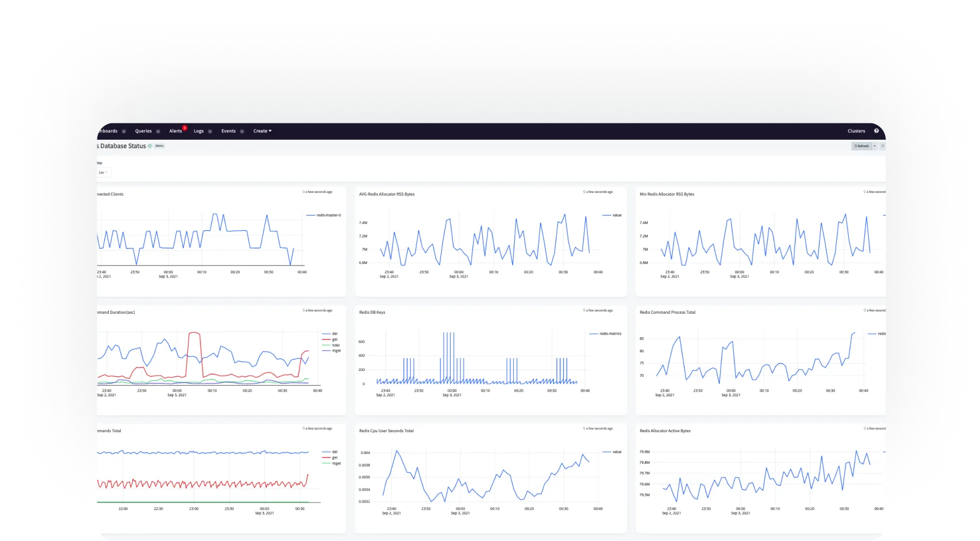Click the fullscreen icon next to Refresh
The height and width of the screenshot is (541, 980).
click(883, 146)
